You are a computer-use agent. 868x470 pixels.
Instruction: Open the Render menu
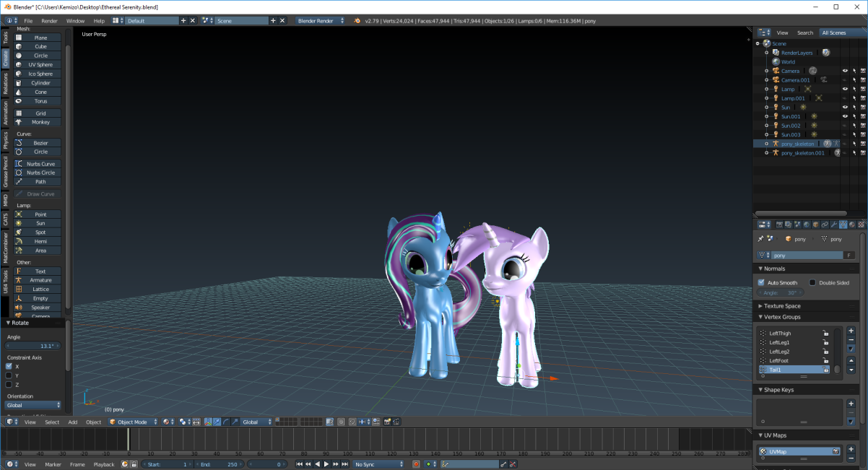coord(49,20)
